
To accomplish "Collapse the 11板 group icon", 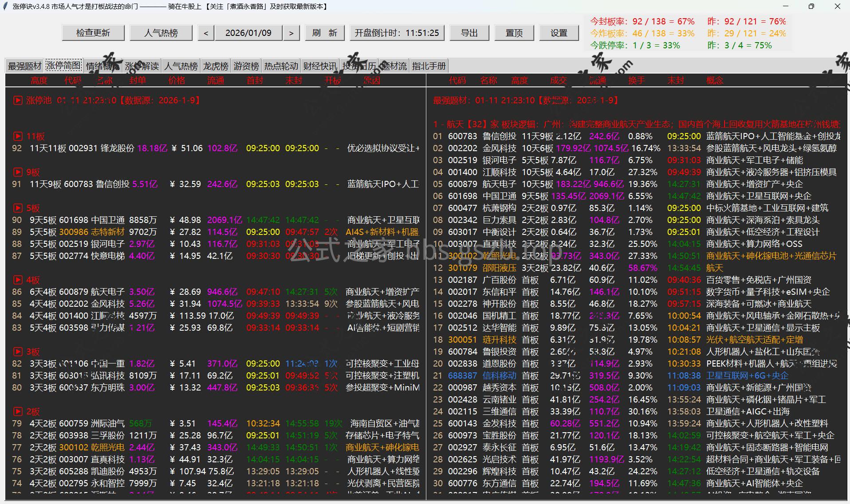I will click(x=18, y=136).
